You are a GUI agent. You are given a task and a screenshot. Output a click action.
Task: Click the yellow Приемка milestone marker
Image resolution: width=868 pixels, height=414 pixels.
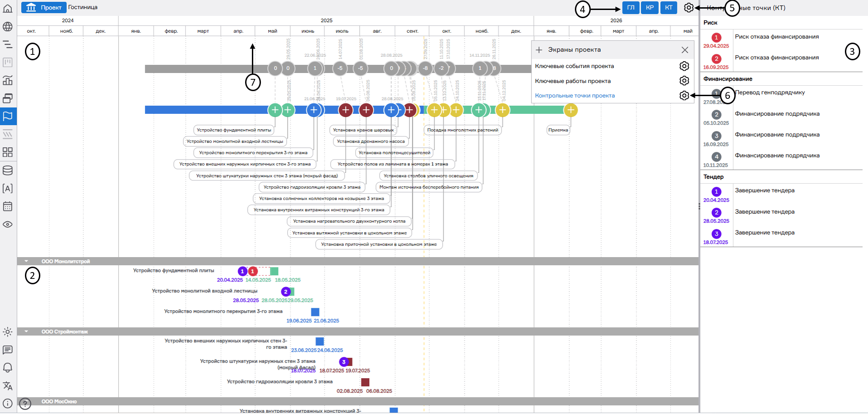(570, 110)
